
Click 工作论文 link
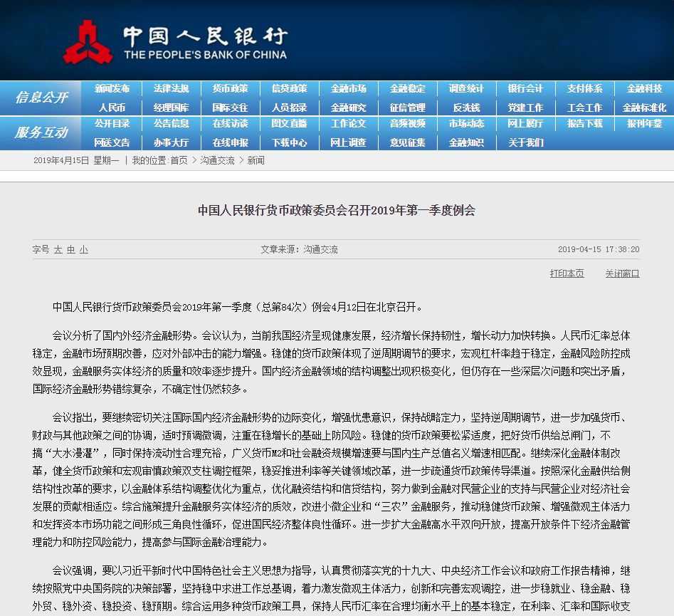point(349,123)
